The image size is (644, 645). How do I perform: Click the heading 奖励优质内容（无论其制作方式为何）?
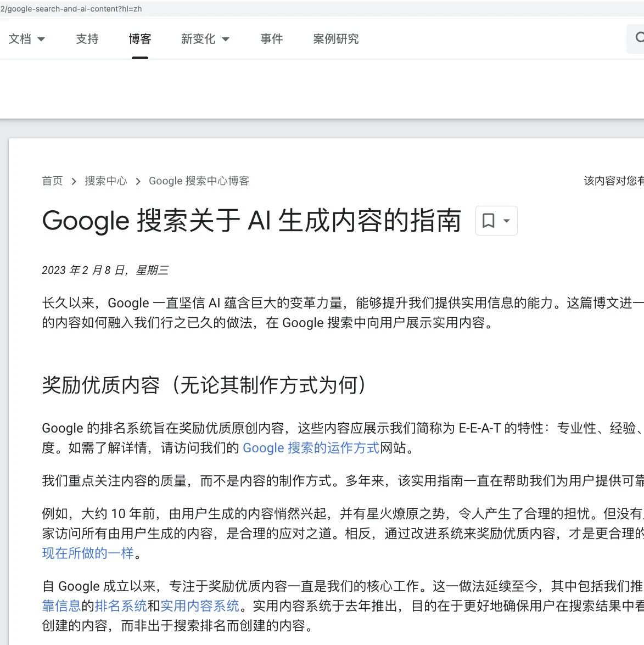pyautogui.click(x=204, y=385)
